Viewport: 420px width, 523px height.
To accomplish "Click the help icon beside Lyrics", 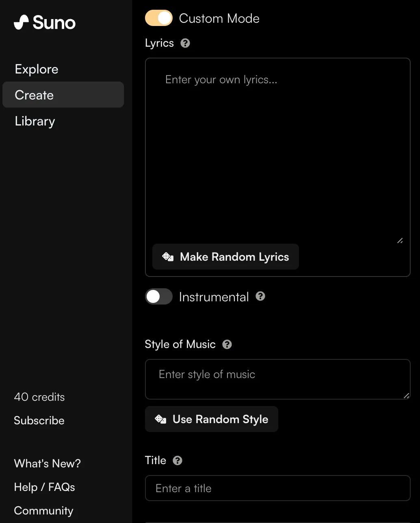I will pos(185,43).
